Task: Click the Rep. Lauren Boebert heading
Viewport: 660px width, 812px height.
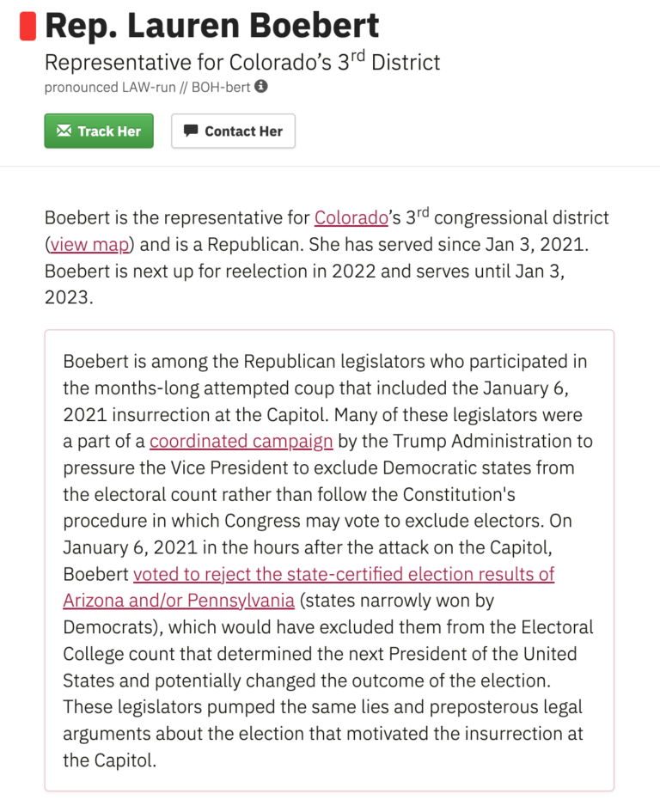Action: click(212, 26)
